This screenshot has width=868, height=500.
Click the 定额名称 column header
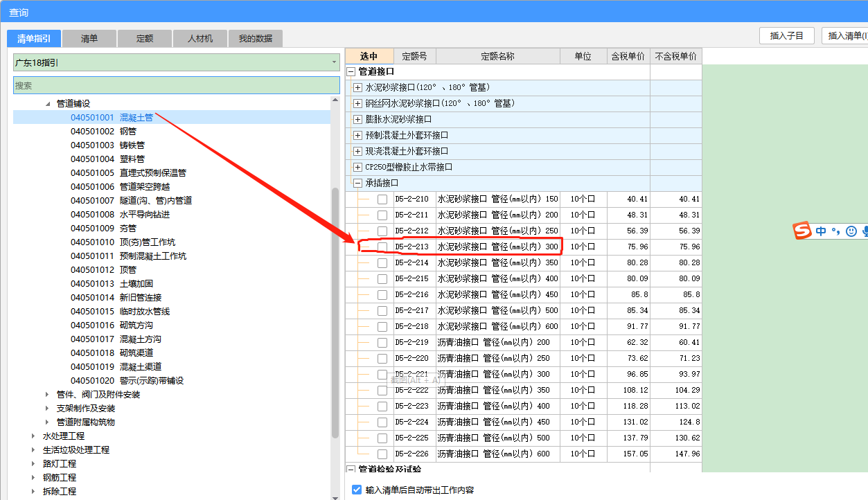497,56
